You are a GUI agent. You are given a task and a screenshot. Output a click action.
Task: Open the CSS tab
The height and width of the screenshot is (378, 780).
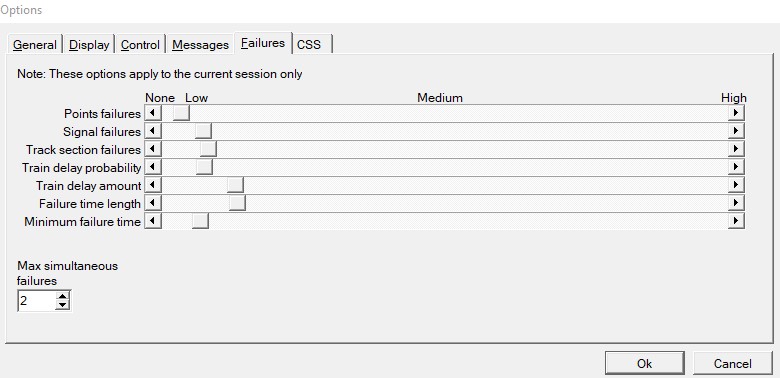click(x=311, y=45)
